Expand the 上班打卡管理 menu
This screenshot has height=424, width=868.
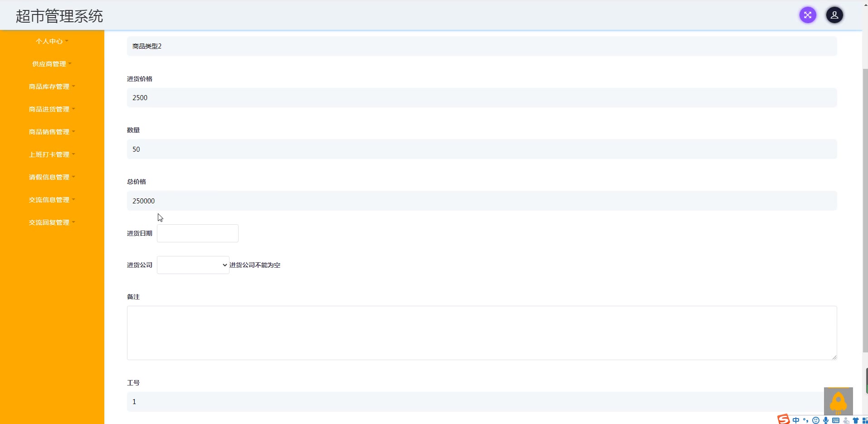tap(52, 154)
